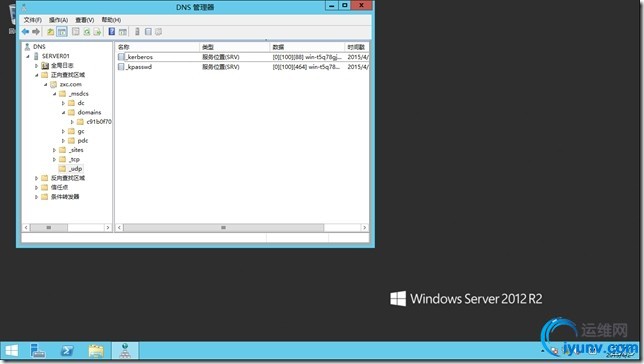Select the domains folder label
This screenshot has width=644, height=364.
point(89,113)
